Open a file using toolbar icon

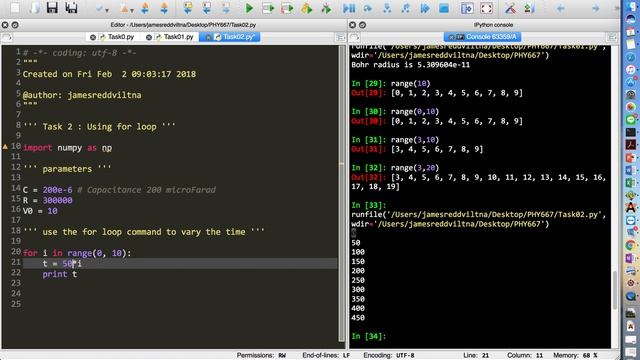[34, 8]
